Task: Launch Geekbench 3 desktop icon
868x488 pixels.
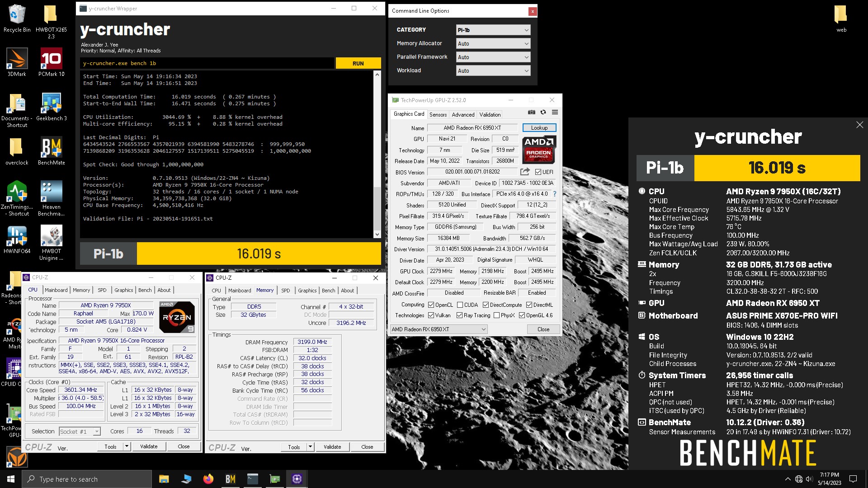Action: pos(51,107)
